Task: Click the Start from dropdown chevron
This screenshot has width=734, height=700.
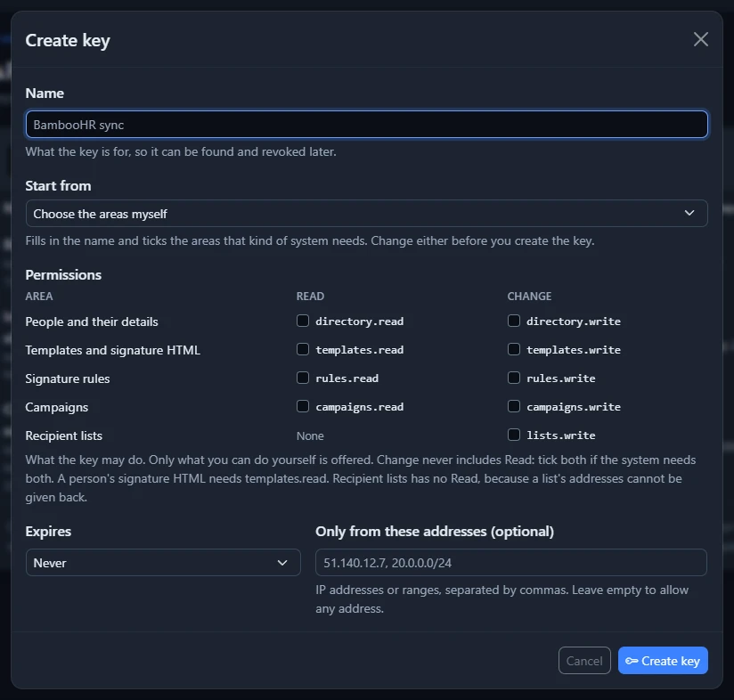Action: pyautogui.click(x=689, y=214)
